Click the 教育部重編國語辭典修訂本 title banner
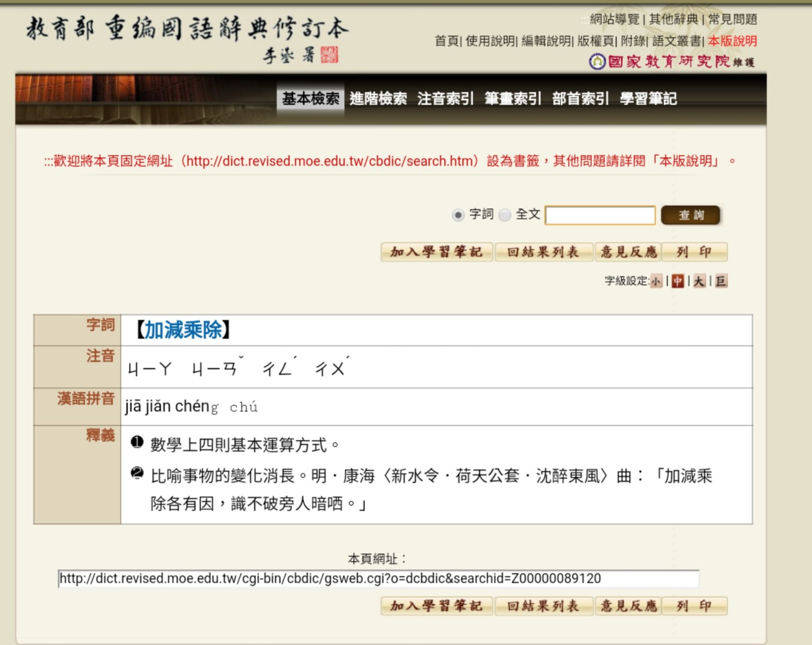The width and height of the screenshot is (812, 645). click(187, 38)
